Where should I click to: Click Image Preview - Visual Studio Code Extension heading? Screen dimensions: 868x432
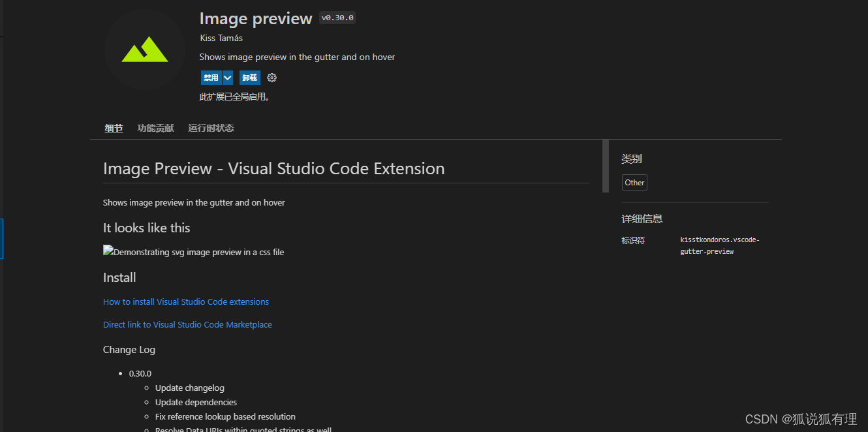274,168
